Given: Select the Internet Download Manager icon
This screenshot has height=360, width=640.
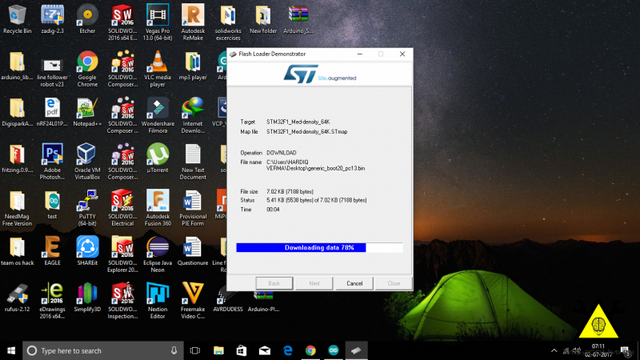Looking at the screenshot, I should 193,115.
